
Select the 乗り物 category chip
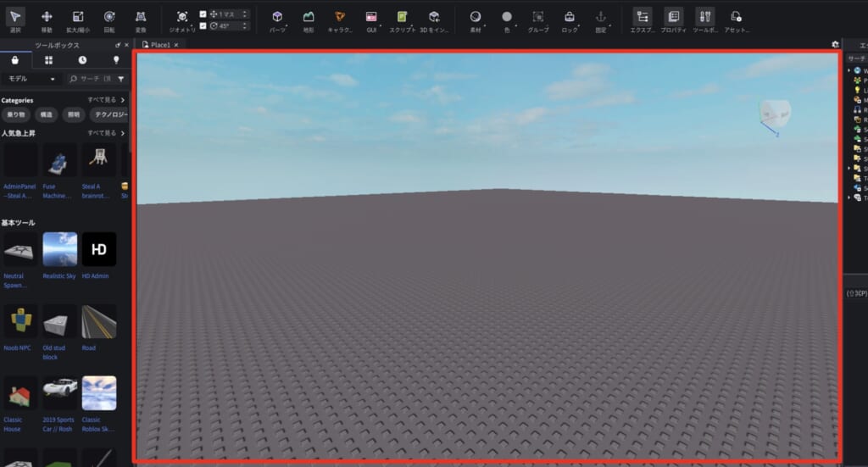(16, 114)
